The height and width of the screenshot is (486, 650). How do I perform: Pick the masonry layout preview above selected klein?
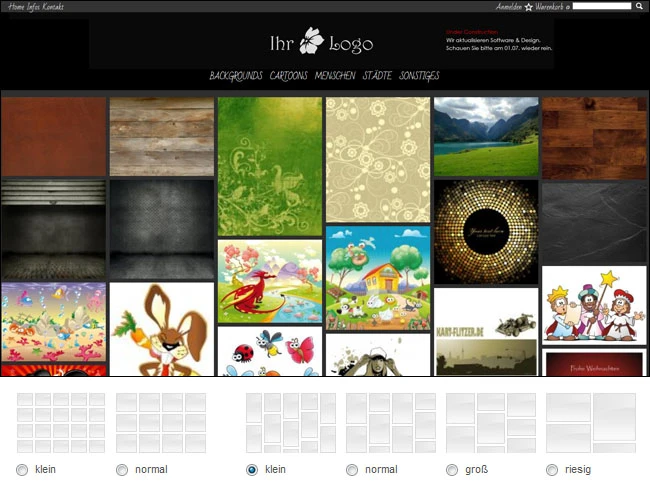291,423
